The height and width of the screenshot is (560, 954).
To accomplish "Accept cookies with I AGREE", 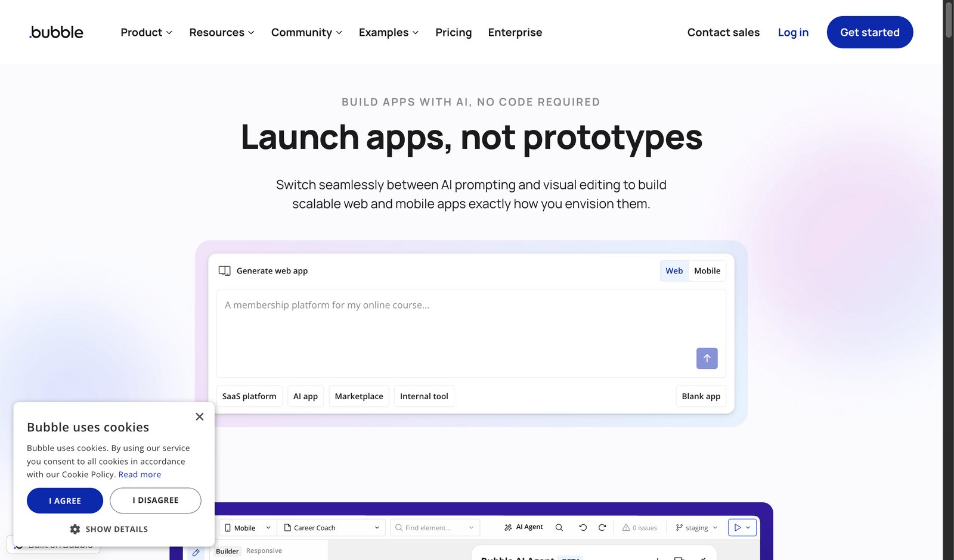I will click(x=65, y=500).
